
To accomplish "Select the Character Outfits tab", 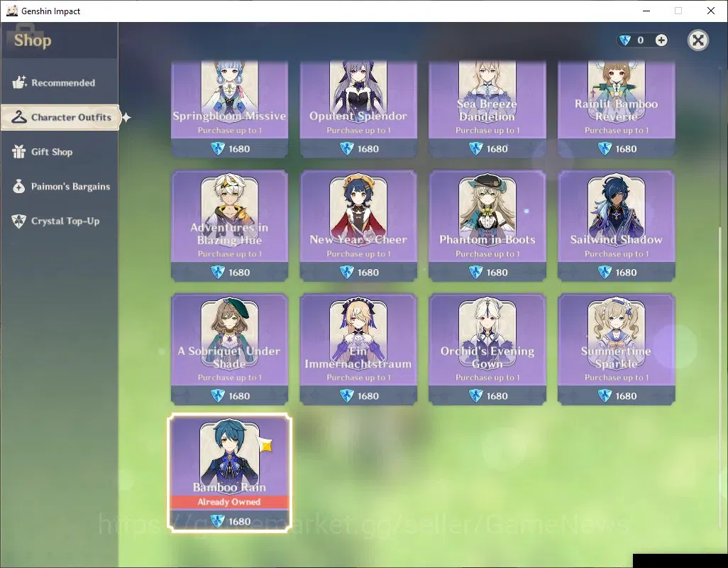I will point(60,117).
